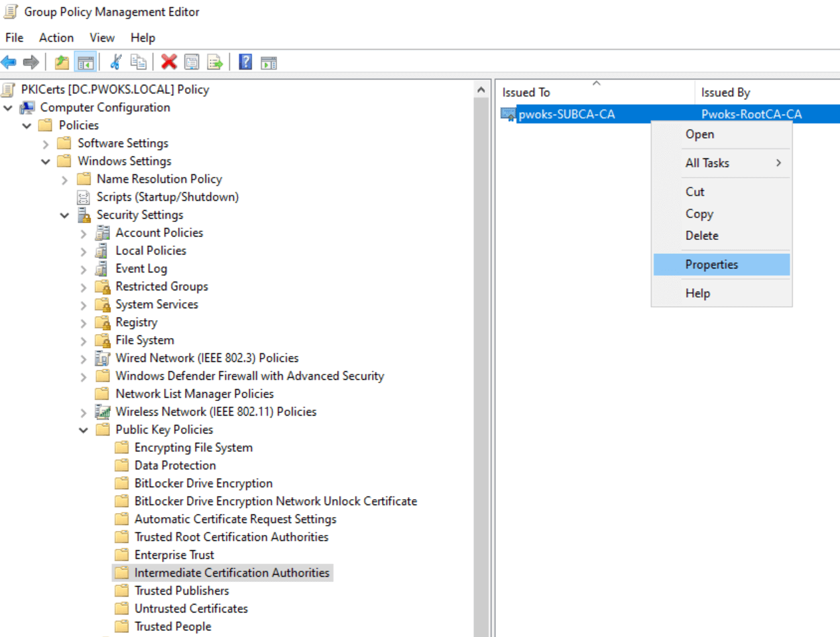Viewport: 840px width, 637px height.
Task: Click the Cut scissors toolbar icon
Action: [x=116, y=62]
